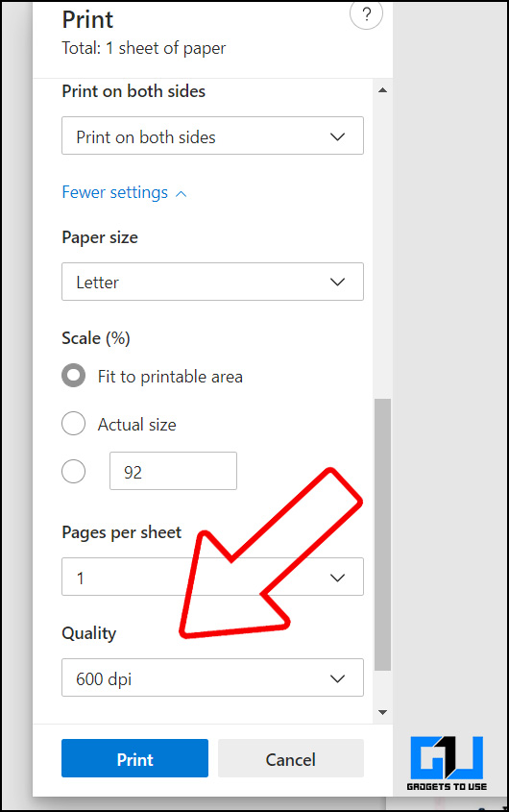Open the Quality 600 dpi dropdown

pyautogui.click(x=212, y=677)
